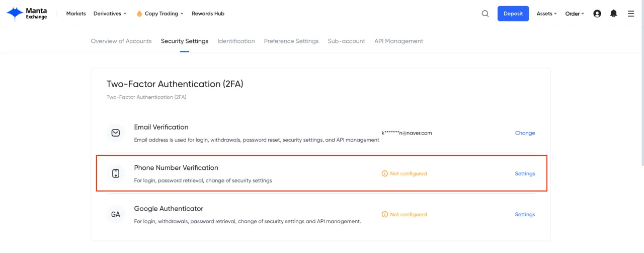644x253 pixels.
Task: Open the user profile avatar icon
Action: pyautogui.click(x=597, y=14)
